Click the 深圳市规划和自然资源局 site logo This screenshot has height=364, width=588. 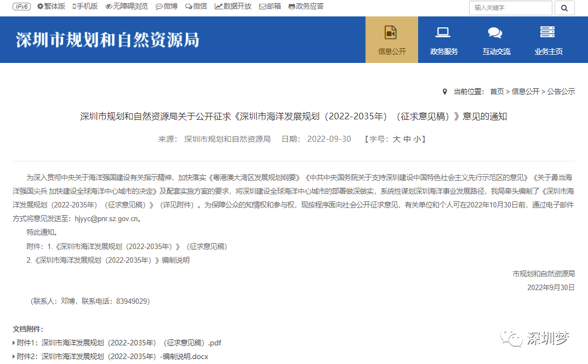(107, 40)
